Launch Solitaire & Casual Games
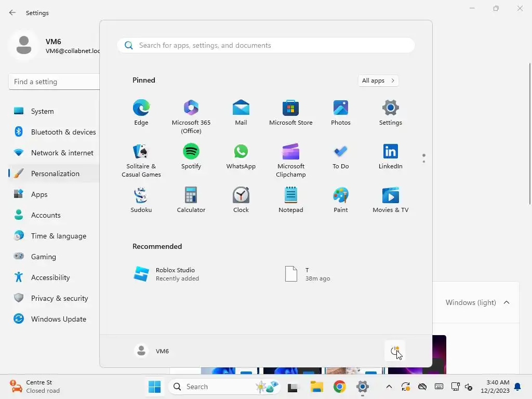The image size is (532, 399). 141,160
